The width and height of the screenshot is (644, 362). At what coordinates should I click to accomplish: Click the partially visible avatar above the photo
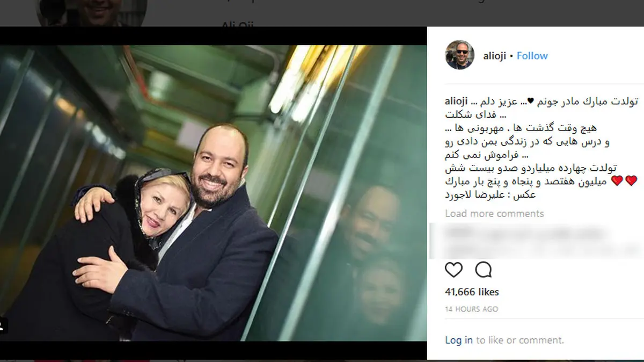(92, 13)
